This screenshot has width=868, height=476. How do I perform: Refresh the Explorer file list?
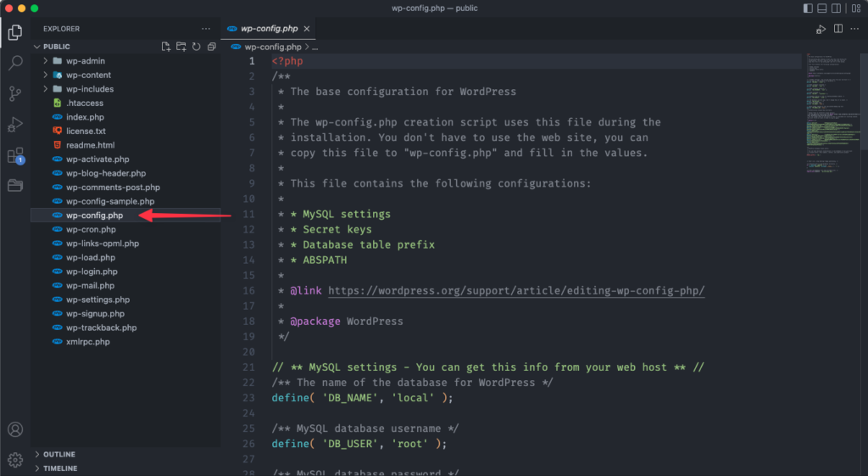[196, 47]
